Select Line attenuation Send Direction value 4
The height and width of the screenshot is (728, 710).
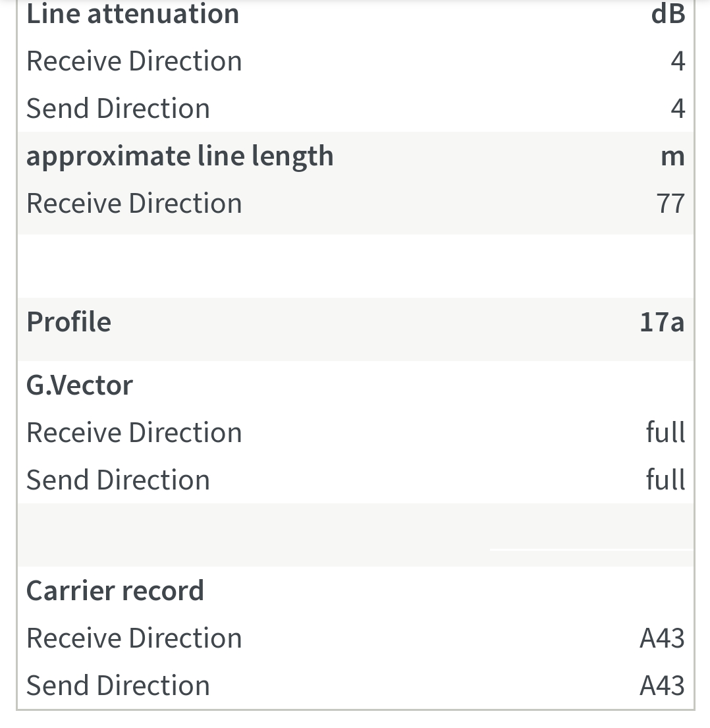tap(678, 109)
